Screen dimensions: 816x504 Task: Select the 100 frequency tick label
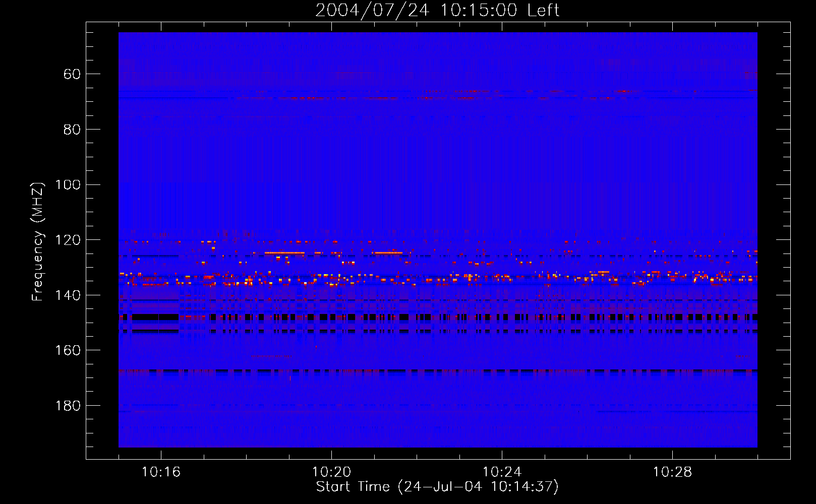pyautogui.click(x=68, y=184)
